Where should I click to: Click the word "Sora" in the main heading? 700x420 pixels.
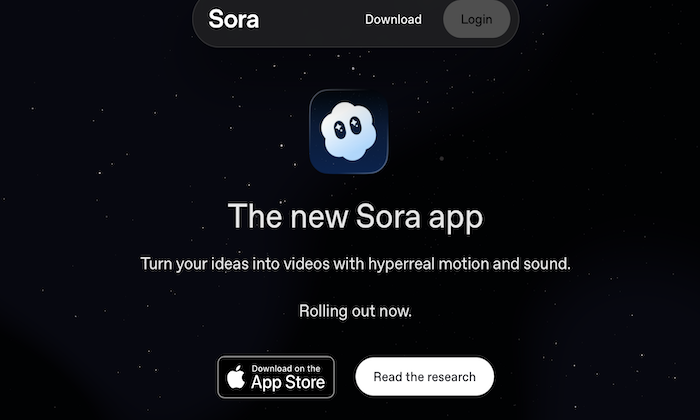click(388, 216)
